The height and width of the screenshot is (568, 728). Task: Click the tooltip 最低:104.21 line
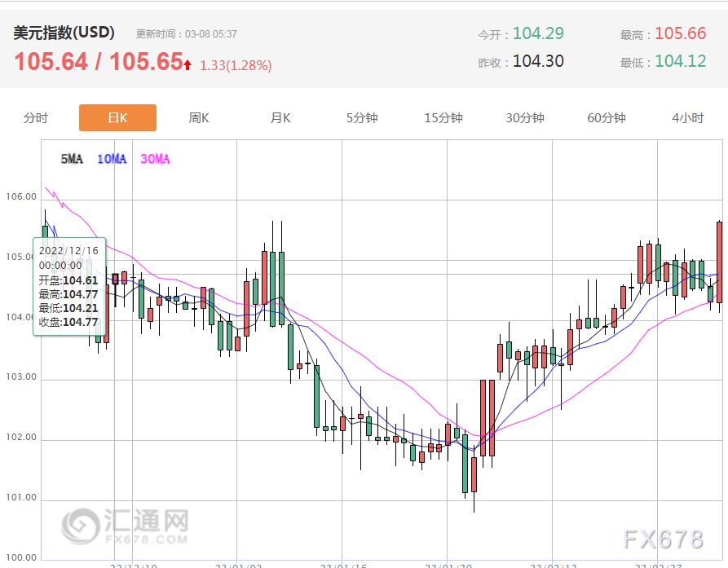coord(68,308)
